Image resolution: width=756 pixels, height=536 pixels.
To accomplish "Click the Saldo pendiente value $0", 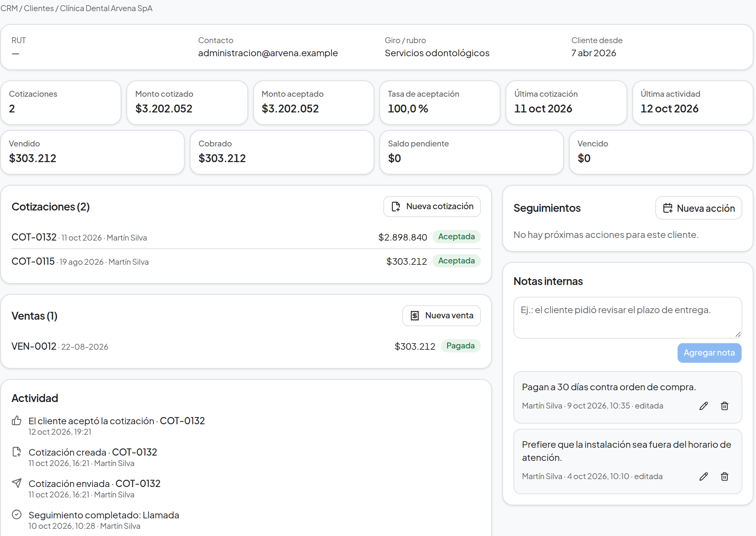I will pos(394,159).
